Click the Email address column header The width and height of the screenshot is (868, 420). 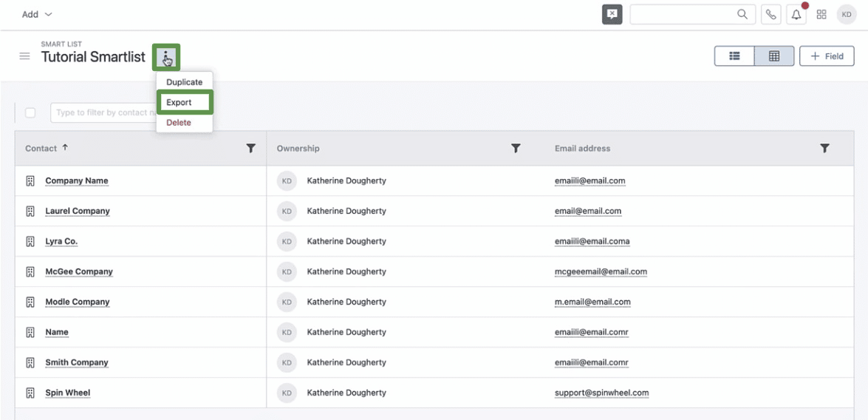(x=582, y=149)
